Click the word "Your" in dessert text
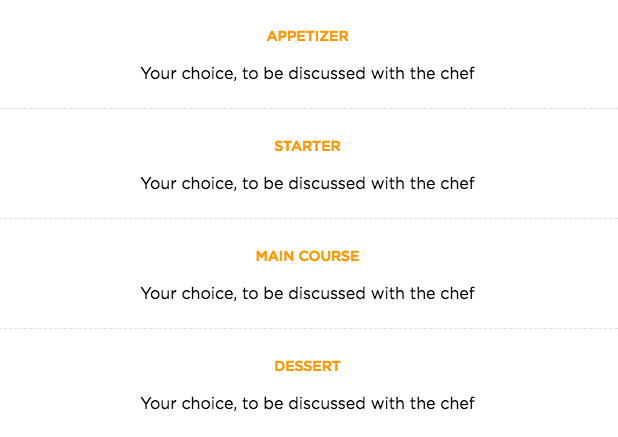The image size is (618, 437). (x=158, y=403)
